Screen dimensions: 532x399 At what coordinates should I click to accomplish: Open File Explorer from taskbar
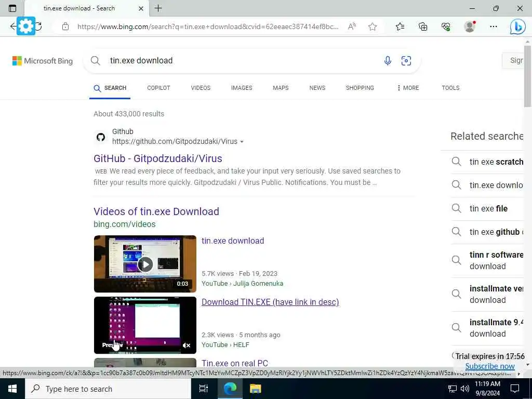(255, 389)
